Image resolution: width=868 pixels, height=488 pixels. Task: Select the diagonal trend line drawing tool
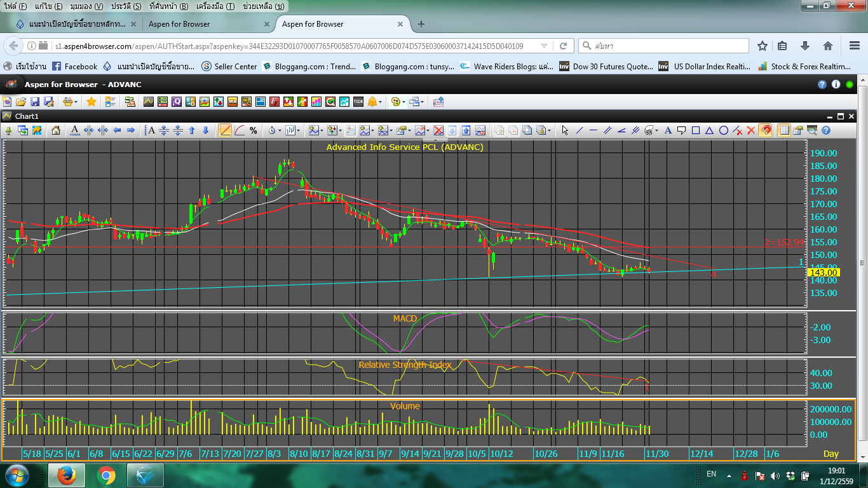click(x=580, y=130)
